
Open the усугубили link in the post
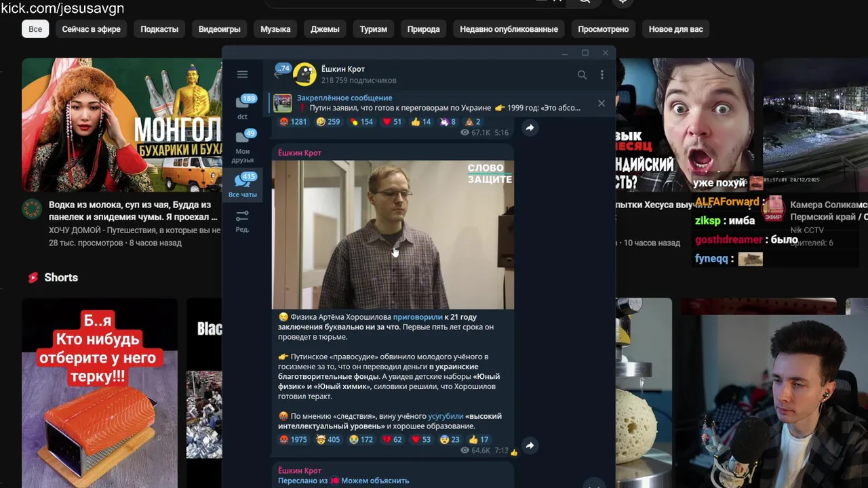click(446, 416)
